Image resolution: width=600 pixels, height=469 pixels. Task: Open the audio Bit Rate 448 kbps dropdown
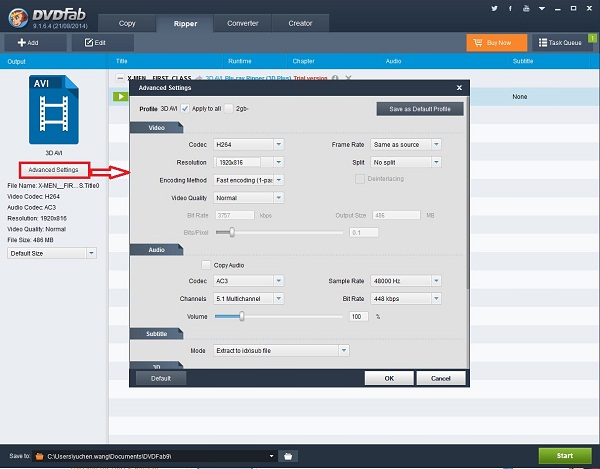tap(406, 298)
